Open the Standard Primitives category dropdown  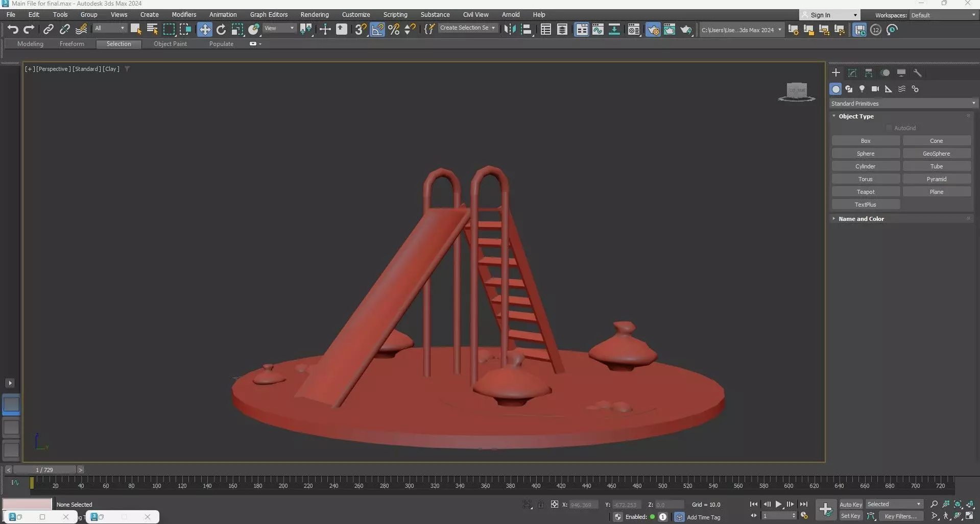pos(903,104)
